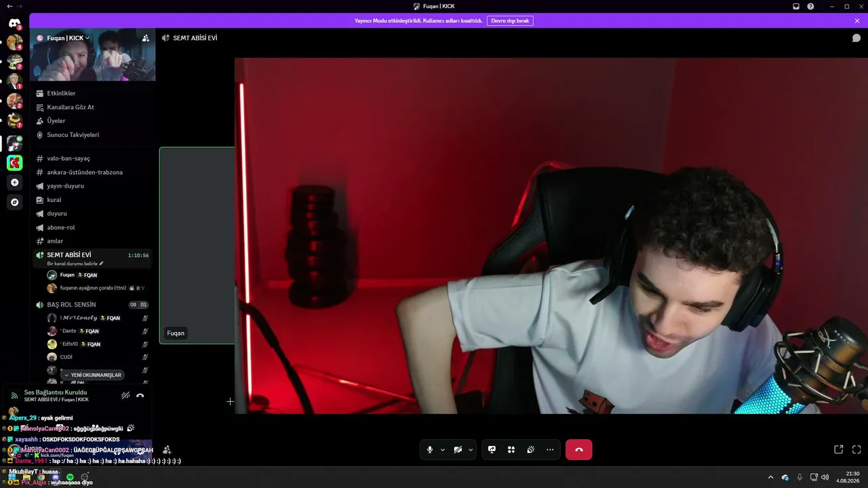Open Activities launcher in call bar
Screen dimensions: 868x488
[511, 449]
